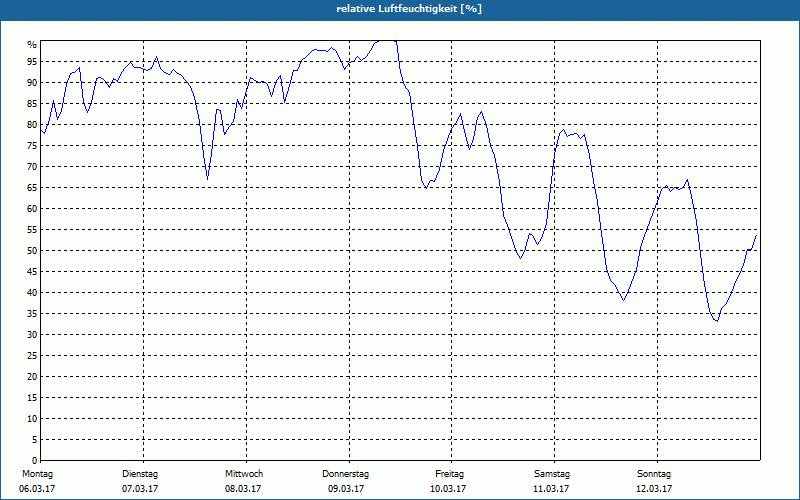The width and height of the screenshot is (800, 500).
Task: Click the y-axis value '25'
Action: (x=32, y=356)
